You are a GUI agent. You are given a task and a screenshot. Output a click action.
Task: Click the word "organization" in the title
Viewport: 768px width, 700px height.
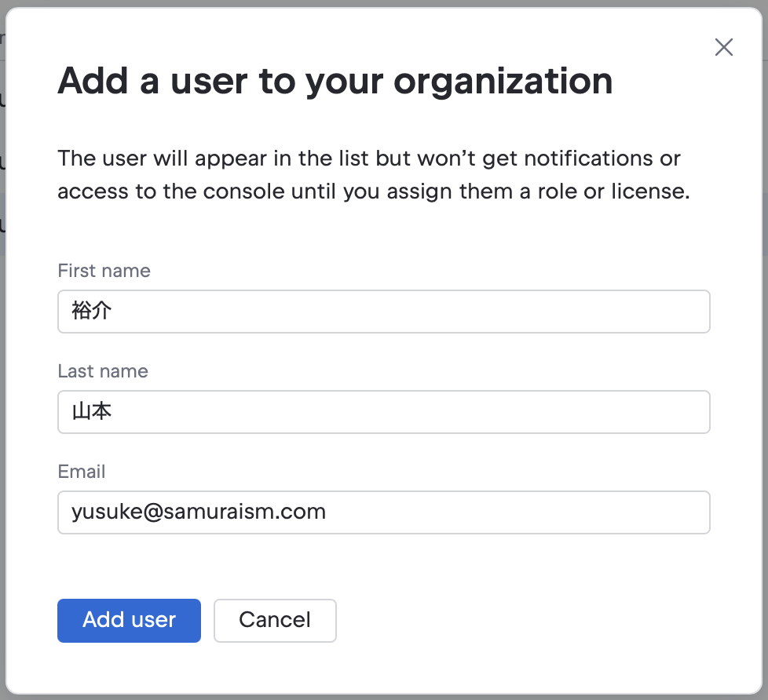pyautogui.click(x=503, y=81)
